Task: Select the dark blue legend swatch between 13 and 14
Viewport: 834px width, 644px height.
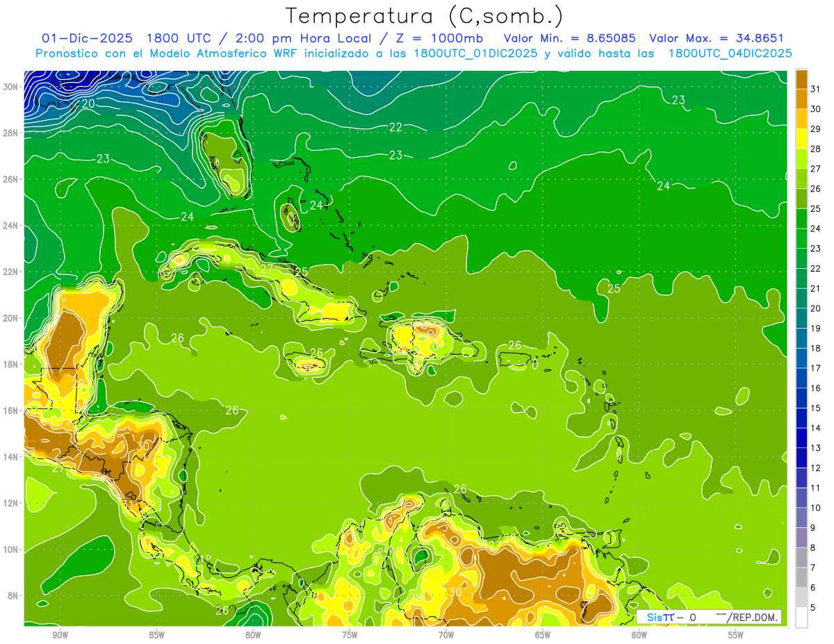Action: (801, 438)
